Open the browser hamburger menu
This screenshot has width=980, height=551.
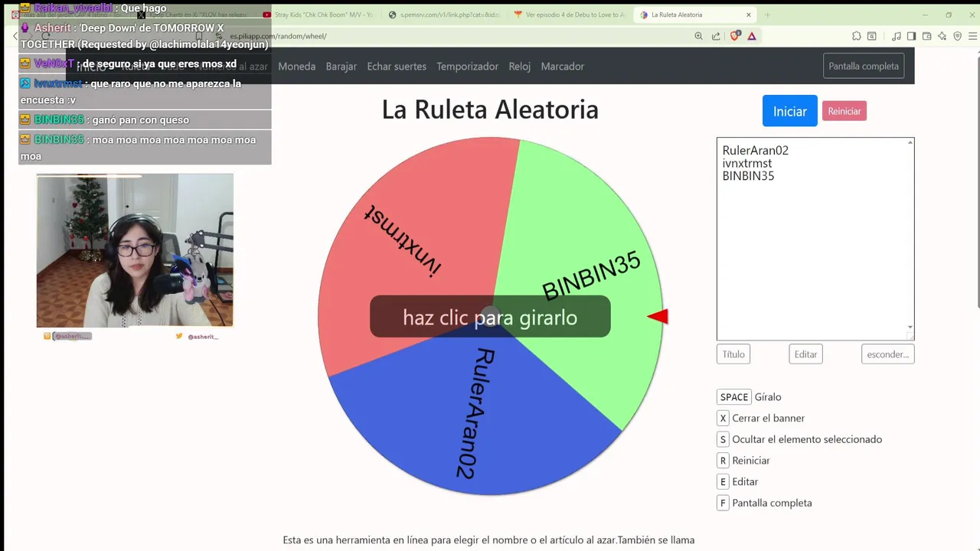click(973, 36)
